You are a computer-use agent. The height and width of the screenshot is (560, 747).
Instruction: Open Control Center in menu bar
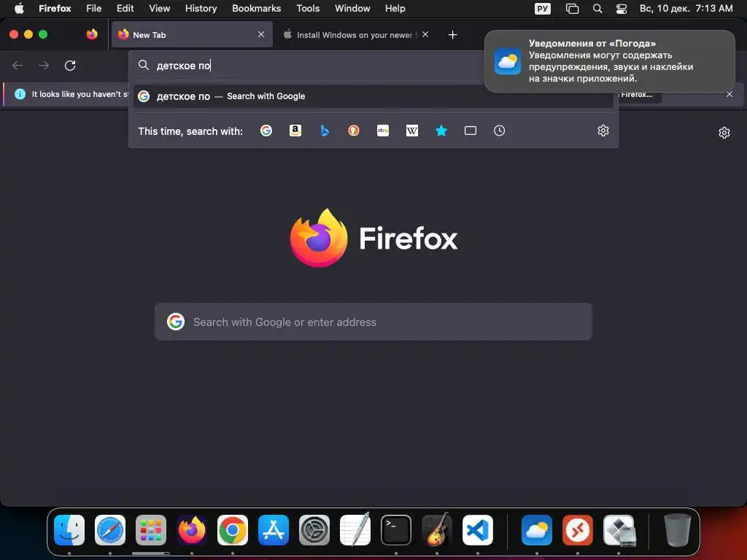(622, 9)
